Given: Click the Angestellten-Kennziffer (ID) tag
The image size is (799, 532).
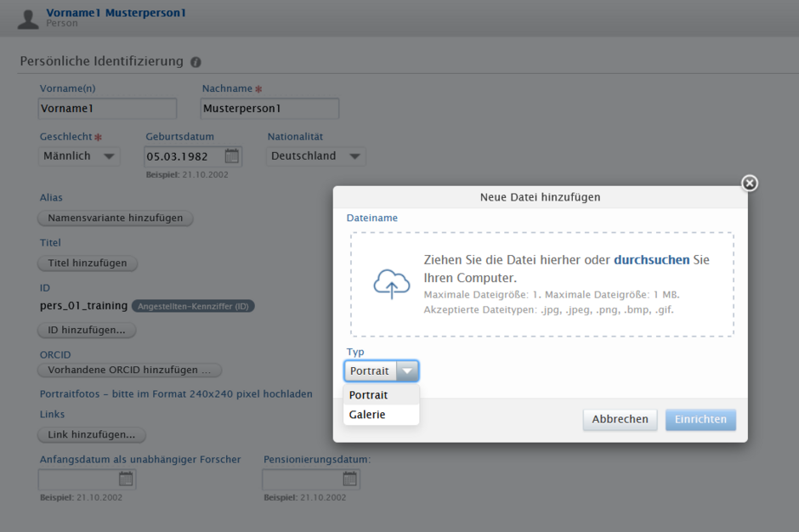Looking at the screenshot, I should [x=193, y=306].
